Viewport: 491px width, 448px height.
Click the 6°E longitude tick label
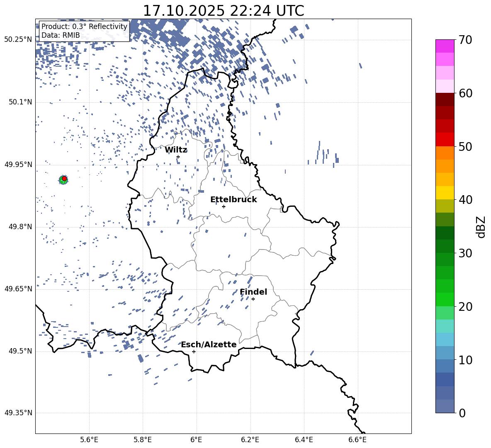coord(196,440)
